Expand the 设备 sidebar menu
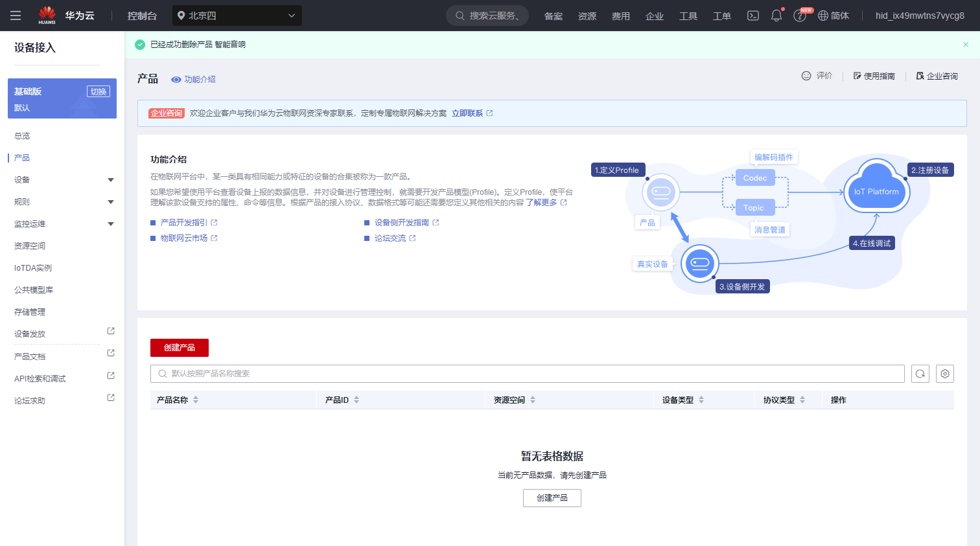The width and height of the screenshot is (980, 546). click(x=111, y=180)
